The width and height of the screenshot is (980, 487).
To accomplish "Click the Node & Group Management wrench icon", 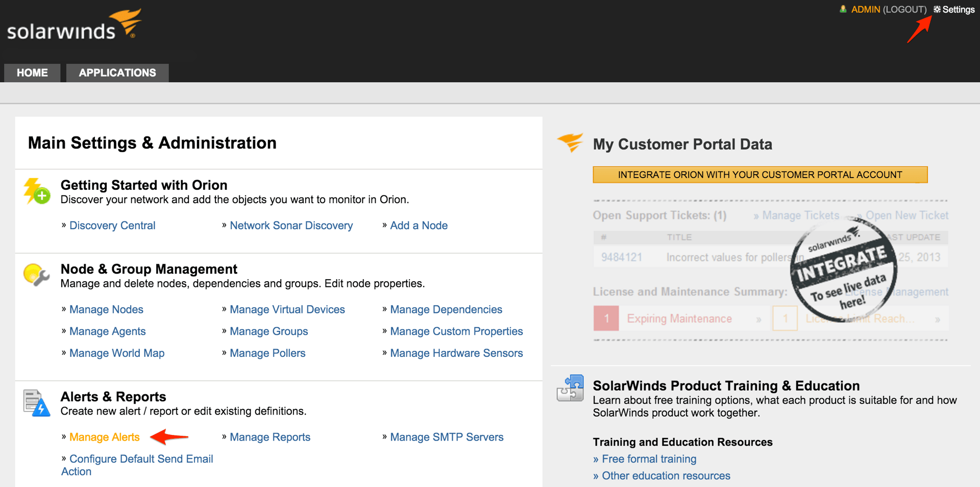I will point(37,275).
